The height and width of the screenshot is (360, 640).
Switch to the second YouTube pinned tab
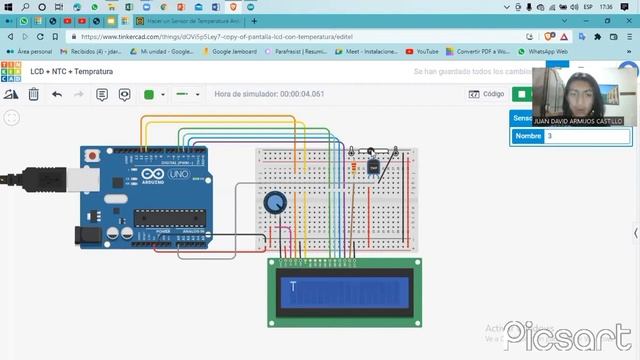82,21
